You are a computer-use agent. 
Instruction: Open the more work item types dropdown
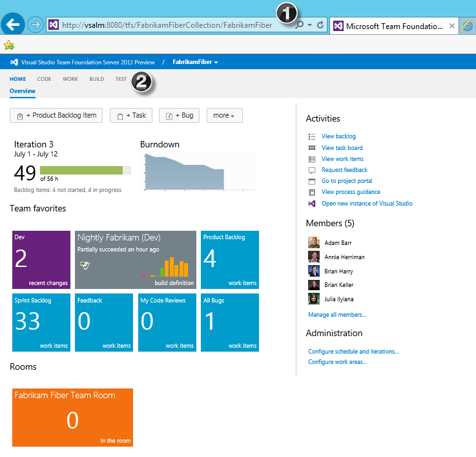coord(224,116)
